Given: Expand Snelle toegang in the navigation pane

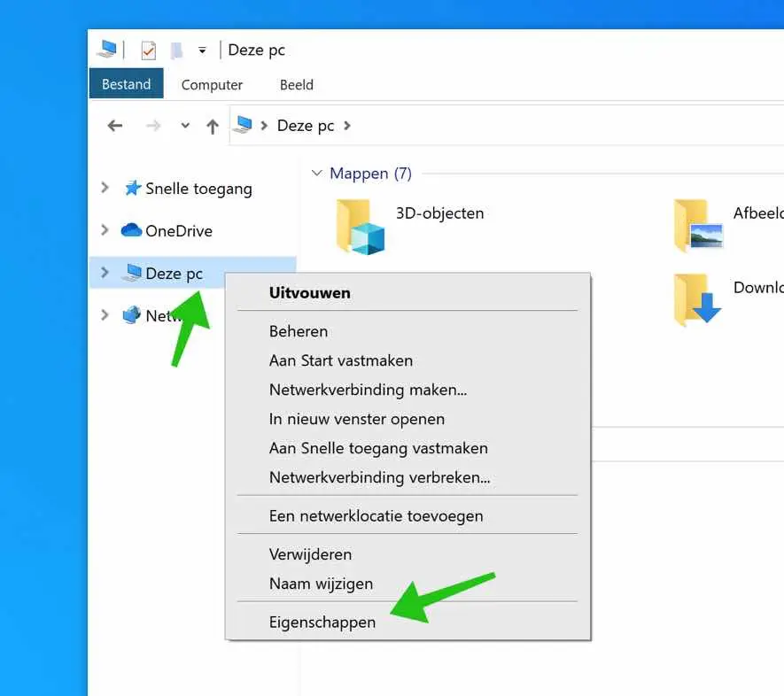Looking at the screenshot, I should coord(105,188).
